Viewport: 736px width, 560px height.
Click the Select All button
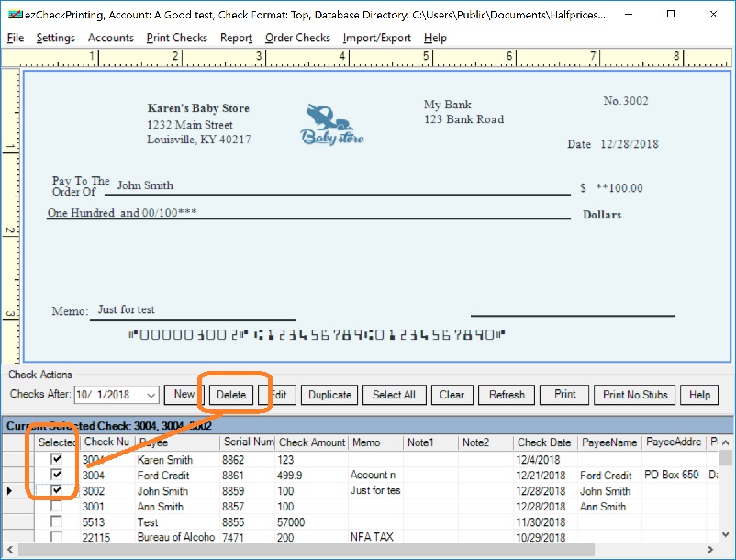[394, 395]
